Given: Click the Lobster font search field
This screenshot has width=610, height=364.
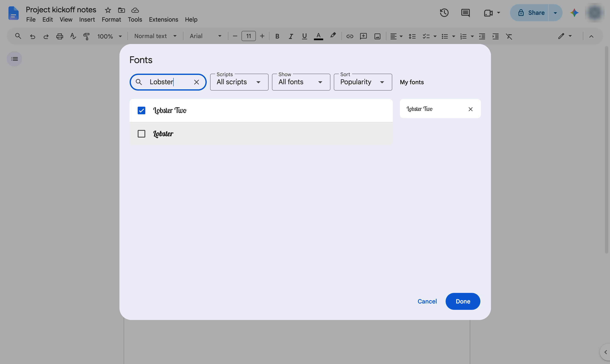Looking at the screenshot, I should click(168, 82).
